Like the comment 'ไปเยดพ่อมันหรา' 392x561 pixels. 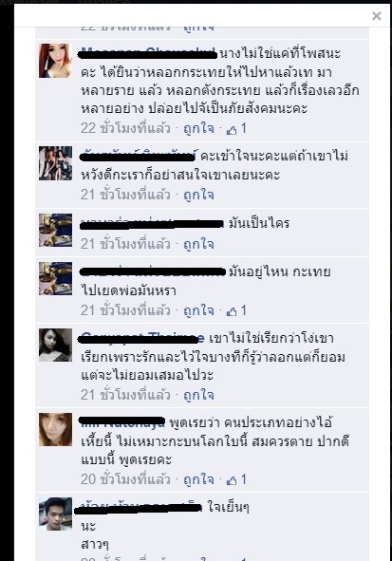[x=198, y=310]
